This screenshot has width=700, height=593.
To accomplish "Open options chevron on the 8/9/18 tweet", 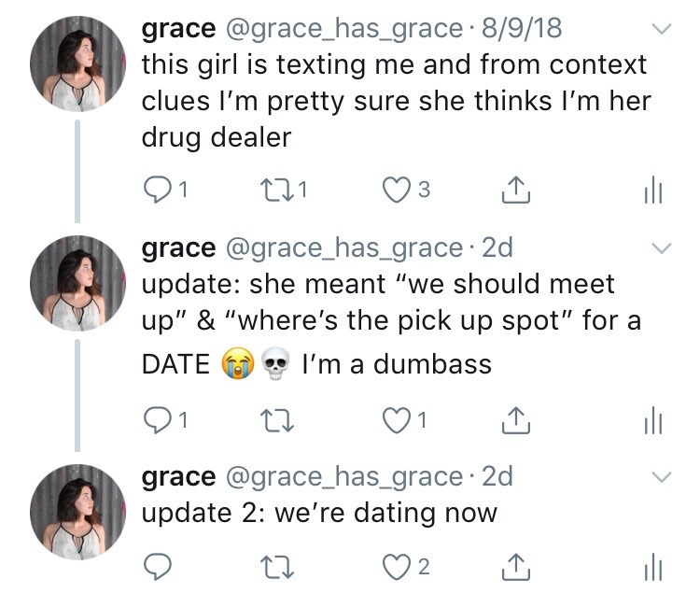I will tap(661, 30).
